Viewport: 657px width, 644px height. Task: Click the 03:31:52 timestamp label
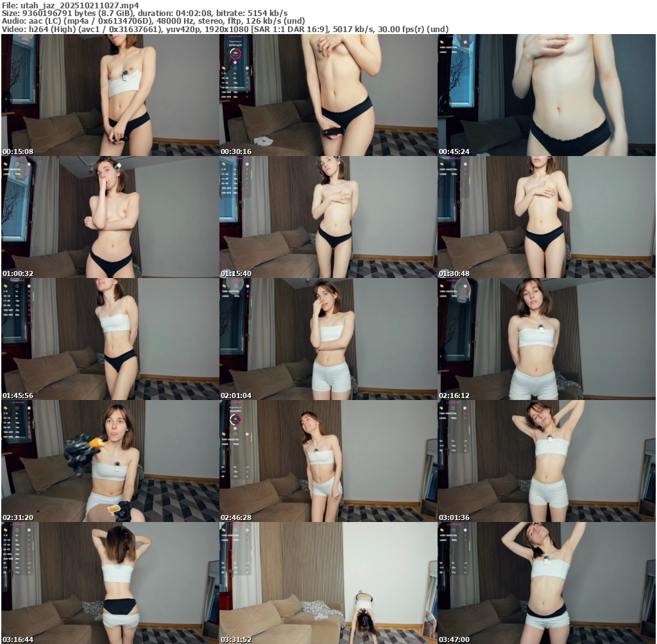236,640
